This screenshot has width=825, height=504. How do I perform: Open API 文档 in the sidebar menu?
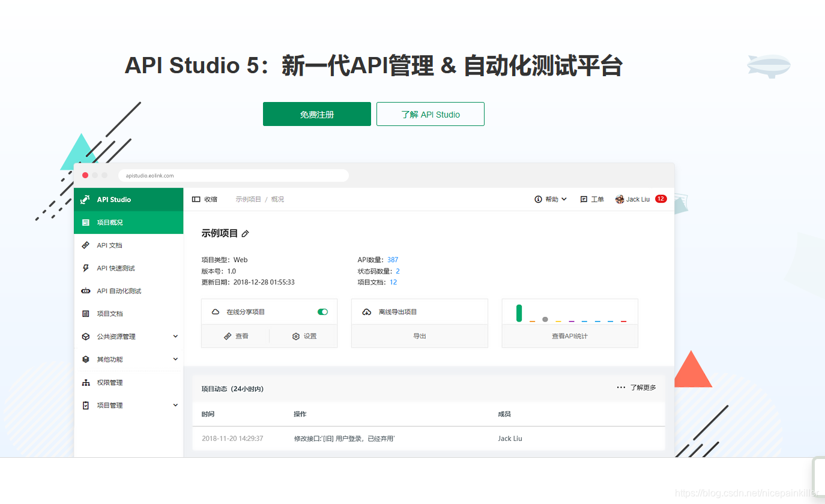pos(128,245)
